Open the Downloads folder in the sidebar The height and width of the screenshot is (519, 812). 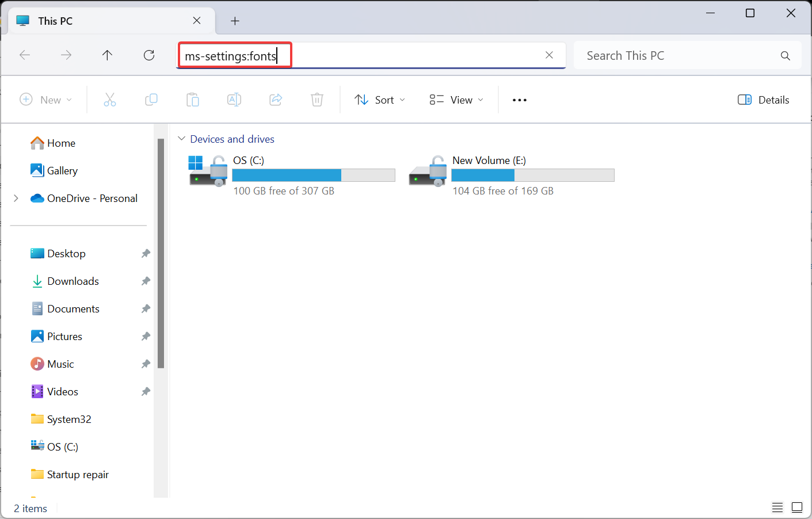[73, 281]
